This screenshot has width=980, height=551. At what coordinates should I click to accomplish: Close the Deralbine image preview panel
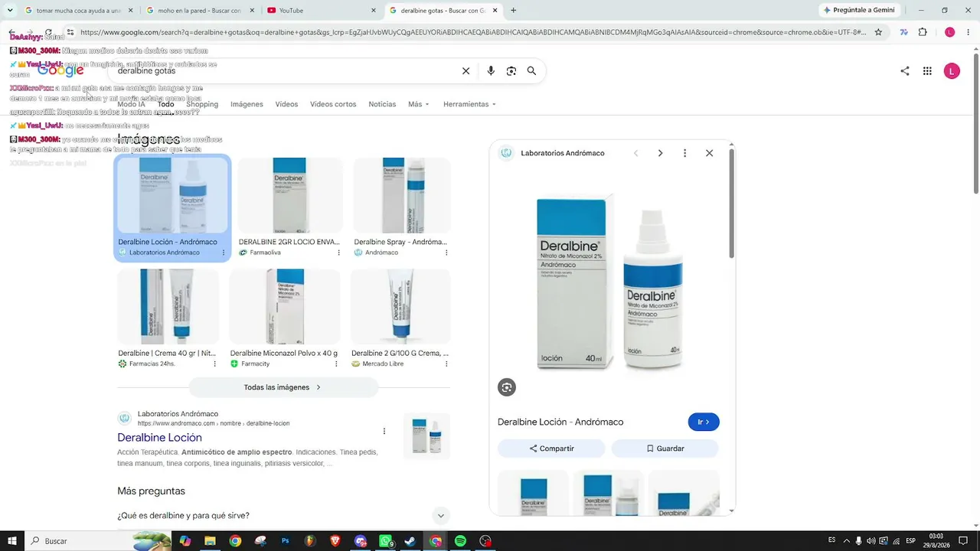709,153
